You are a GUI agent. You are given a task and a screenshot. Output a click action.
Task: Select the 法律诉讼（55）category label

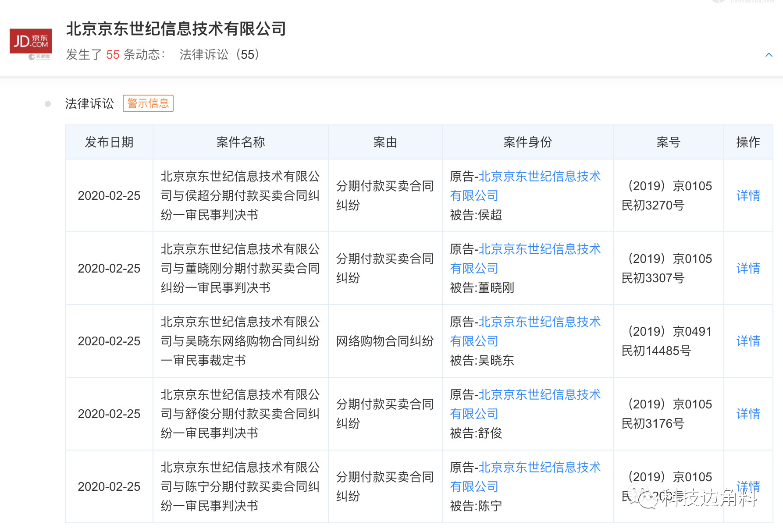pyautogui.click(x=220, y=54)
